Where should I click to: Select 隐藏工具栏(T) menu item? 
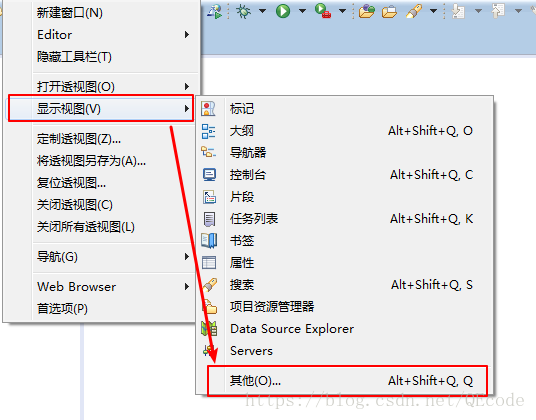pyautogui.click(x=101, y=57)
